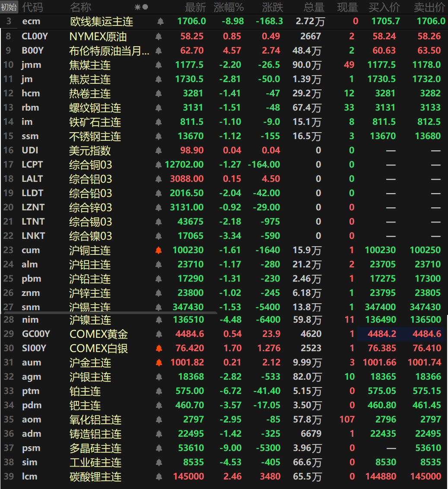Click the alert bell for 沪铜主连
Screen dimensions: 448x489
point(159,250)
